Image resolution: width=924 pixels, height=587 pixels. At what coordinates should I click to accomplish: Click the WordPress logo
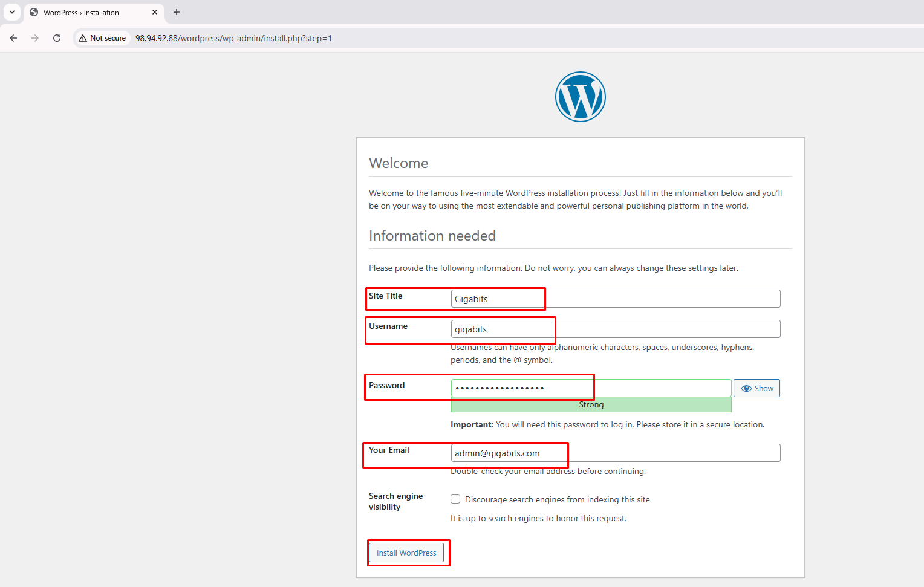580,97
